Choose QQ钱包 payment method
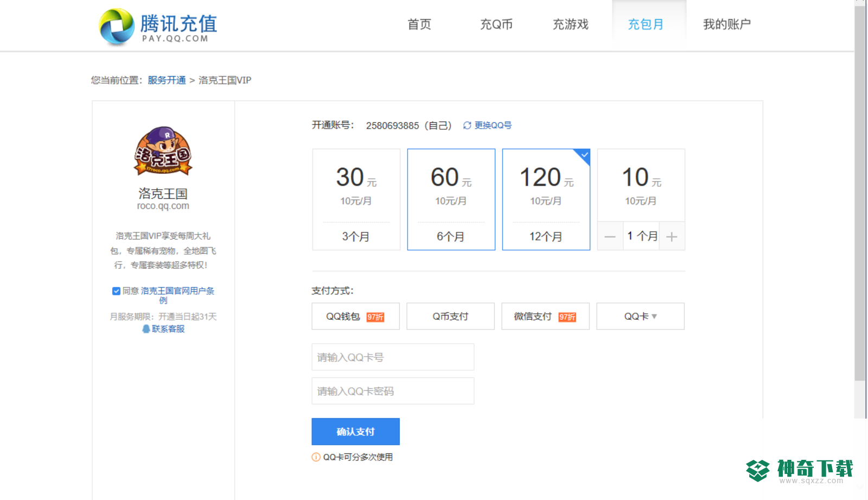Screen dimensions: 868x500 pyautogui.click(x=356, y=317)
